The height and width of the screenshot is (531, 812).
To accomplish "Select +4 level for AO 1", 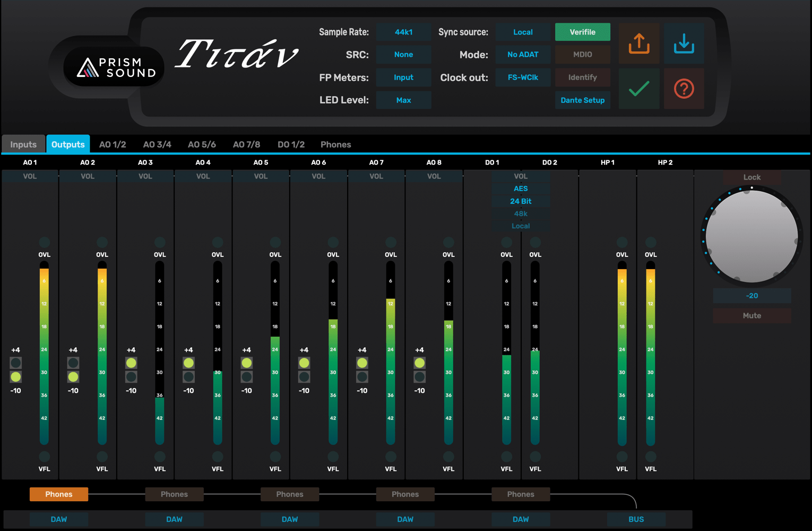I will coord(16,363).
